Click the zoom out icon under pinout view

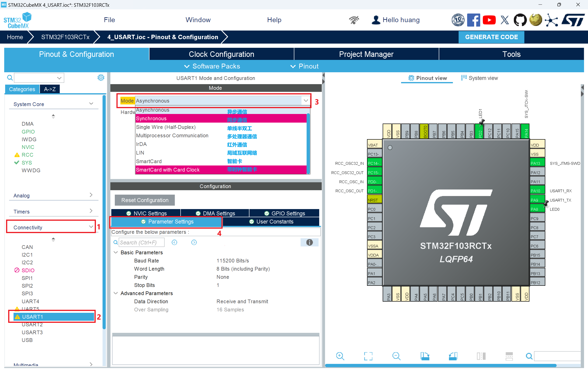(396, 356)
